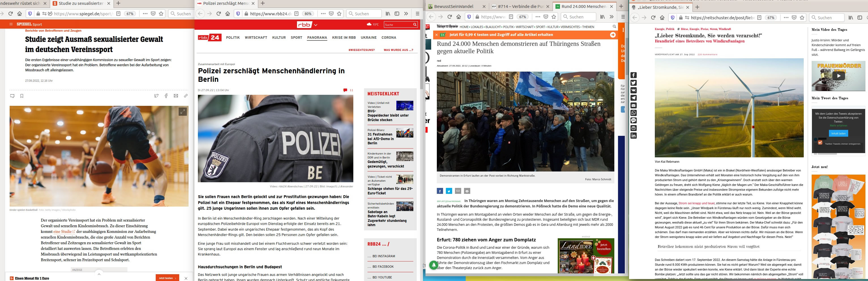Screen dimensions: 868x281
Task: Open the library icon in rbb24 window
Action: (x=388, y=14)
